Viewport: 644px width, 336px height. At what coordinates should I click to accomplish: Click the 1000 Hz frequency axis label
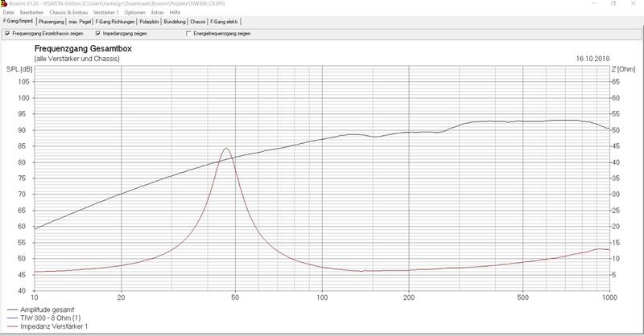pos(609,297)
